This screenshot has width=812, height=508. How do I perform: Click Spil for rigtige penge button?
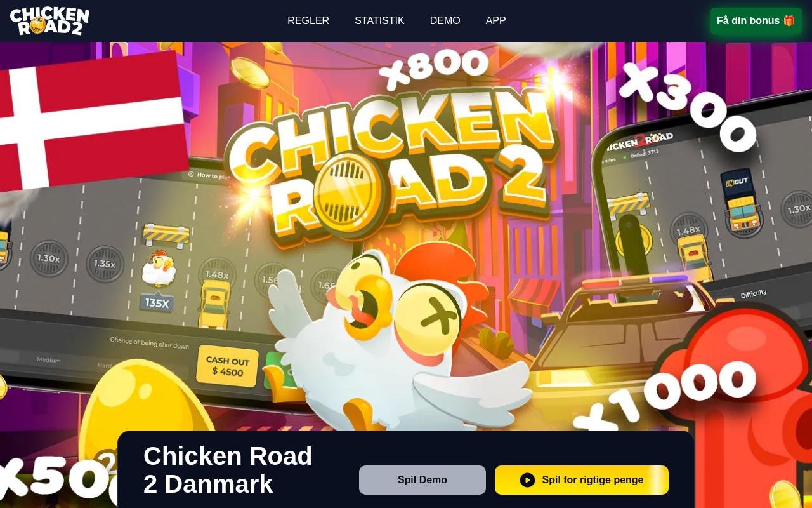[582, 480]
